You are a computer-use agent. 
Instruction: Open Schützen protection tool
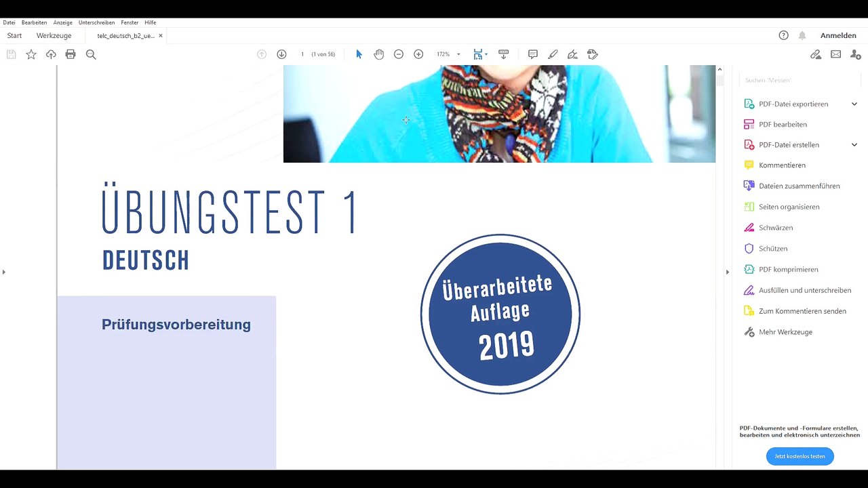(x=766, y=249)
